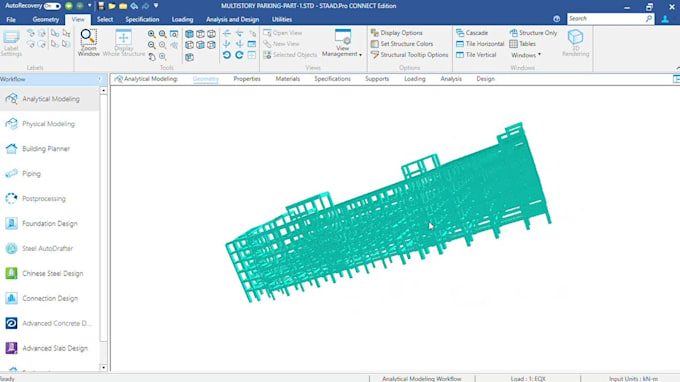Click the rotate clockwise arrow icon
Image resolution: width=680 pixels, height=382 pixels.
coord(239,55)
